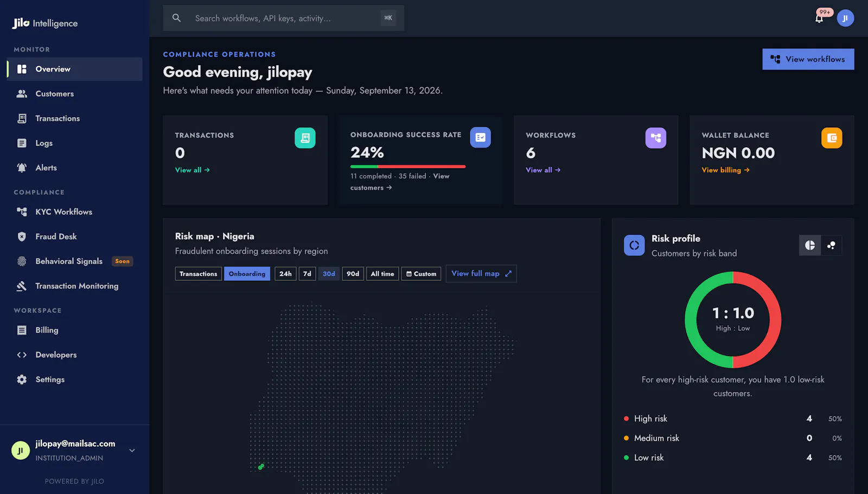Viewport: 868px width, 494px height.
Task: Click View all under Transactions card
Action: point(192,170)
